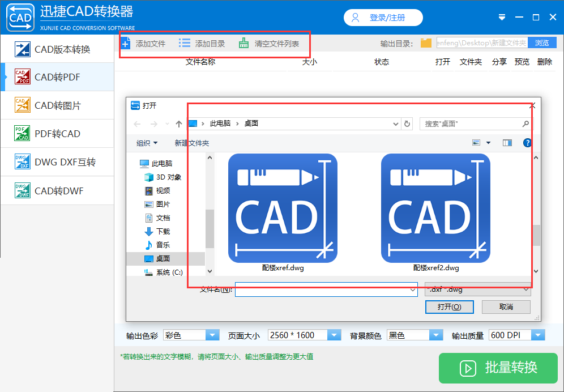Click 取消 to cancel dialog
The height and width of the screenshot is (392, 564).
506,306
